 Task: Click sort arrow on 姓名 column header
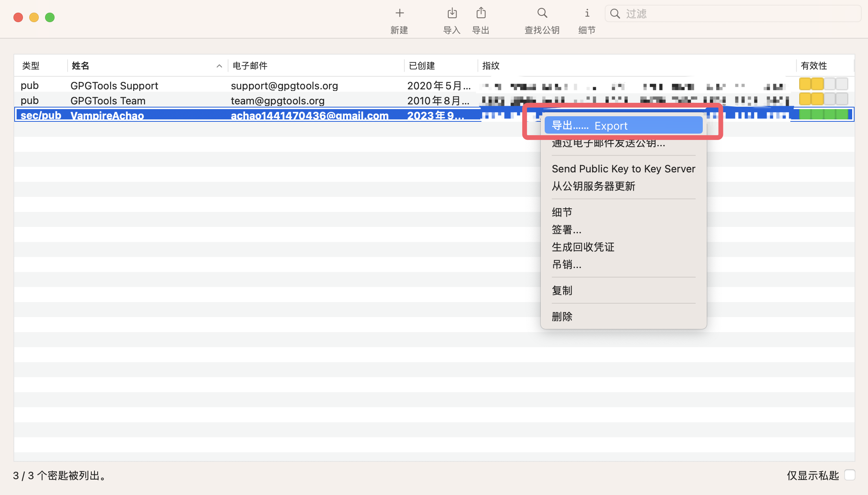click(219, 66)
